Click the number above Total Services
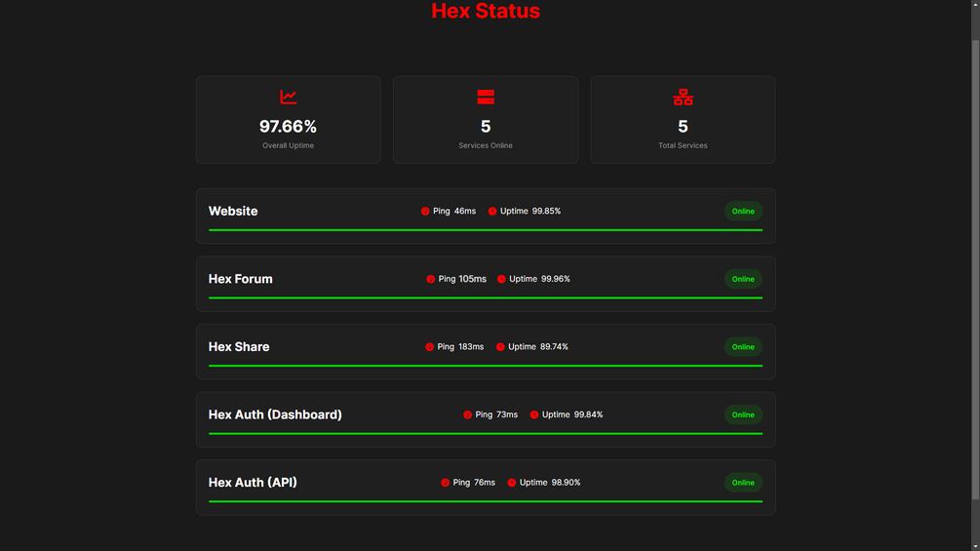The width and height of the screenshot is (980, 551). [x=684, y=127]
